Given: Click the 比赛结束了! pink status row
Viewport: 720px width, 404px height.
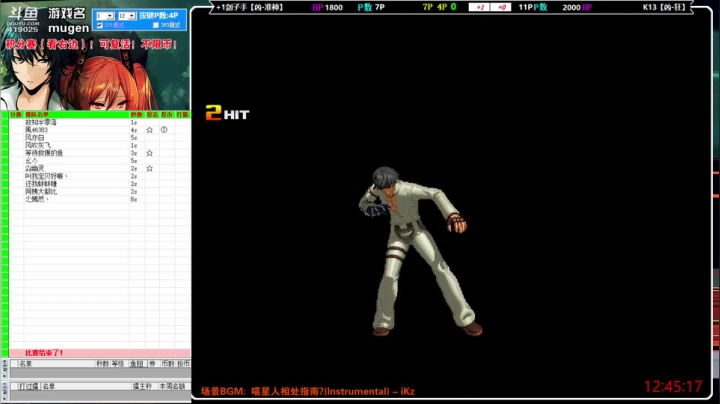Looking at the screenshot, I should (99, 353).
